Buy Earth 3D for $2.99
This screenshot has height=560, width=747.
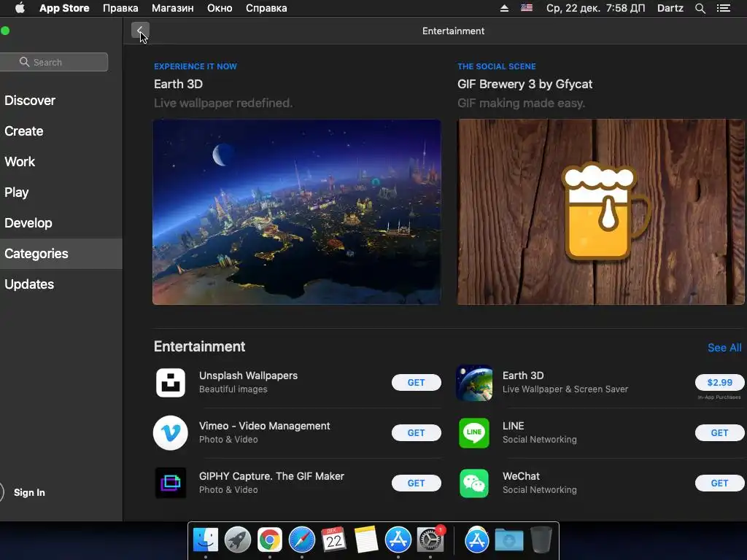(719, 382)
